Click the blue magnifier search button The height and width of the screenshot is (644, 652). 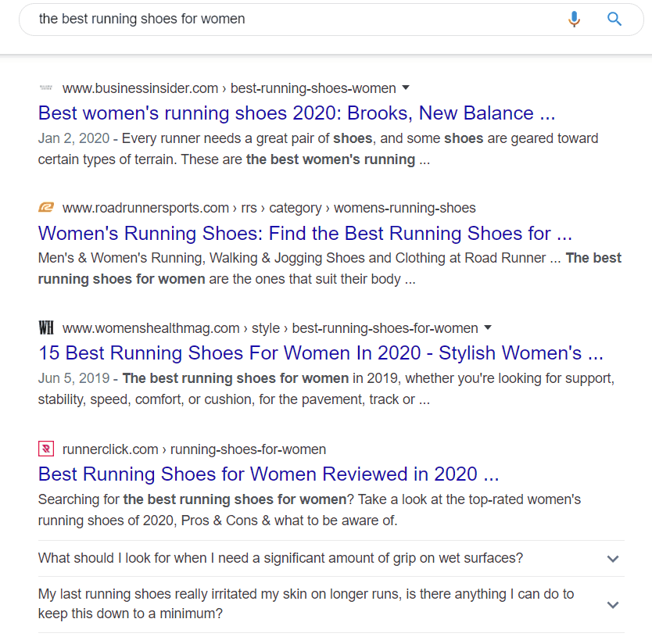point(614,19)
